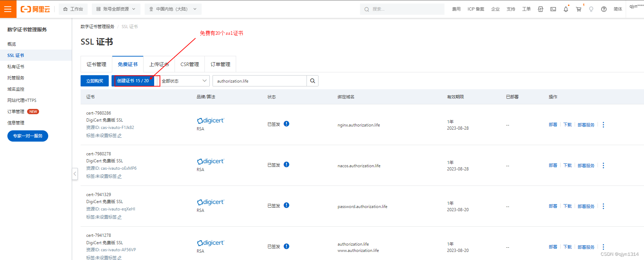Switch to the CSR管理 tab

coord(190,64)
